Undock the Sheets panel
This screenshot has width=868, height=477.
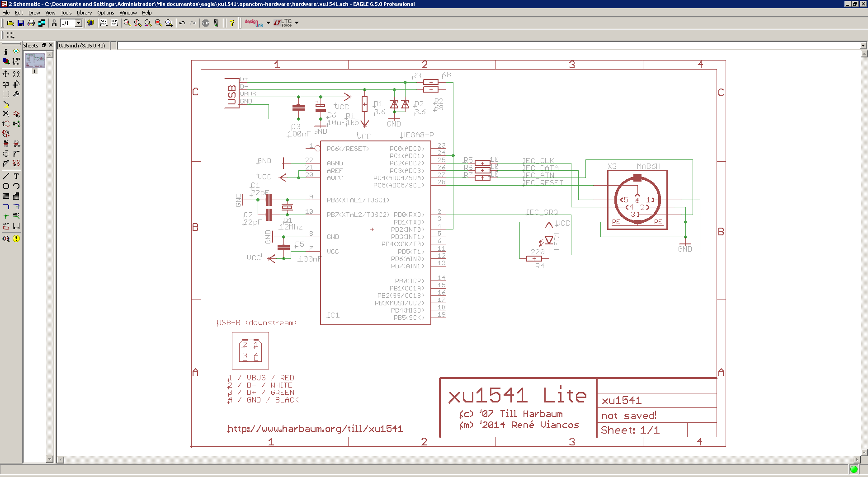point(44,45)
